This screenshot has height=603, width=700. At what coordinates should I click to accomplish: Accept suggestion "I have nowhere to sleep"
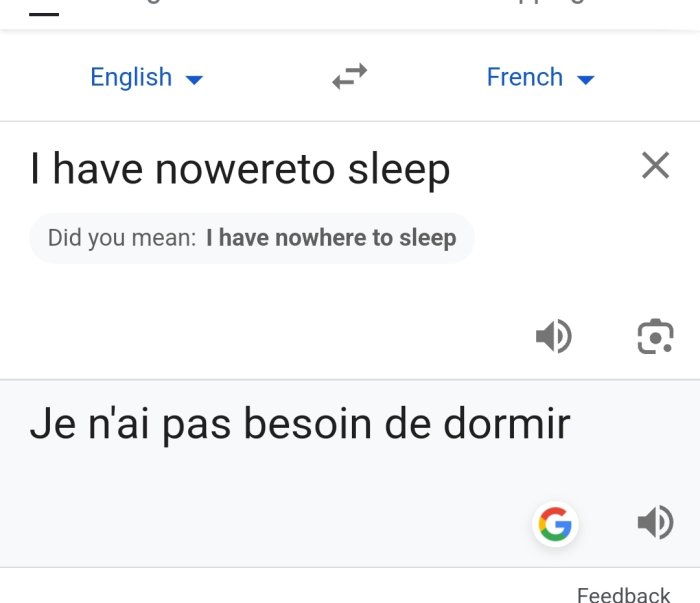tap(331, 237)
